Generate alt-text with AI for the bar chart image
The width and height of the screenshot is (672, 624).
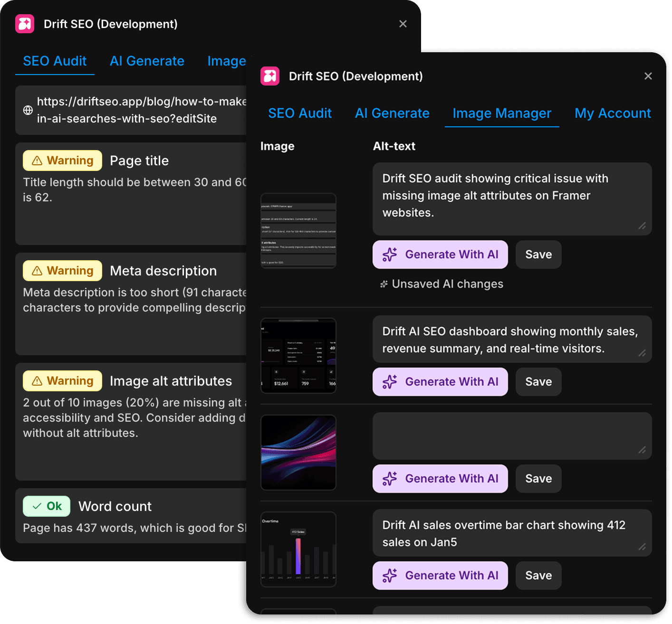pos(440,576)
